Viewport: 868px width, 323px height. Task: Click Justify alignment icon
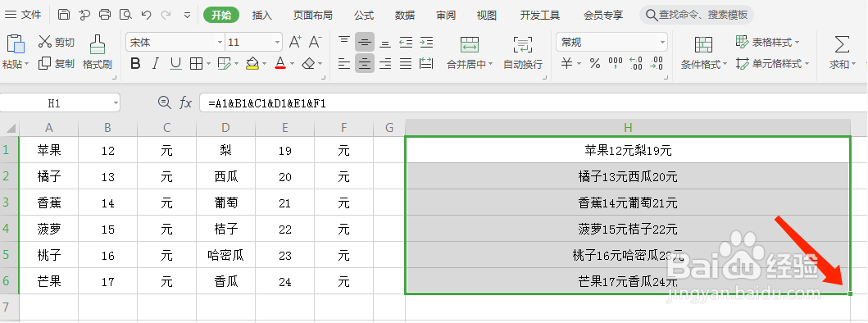[x=406, y=64]
